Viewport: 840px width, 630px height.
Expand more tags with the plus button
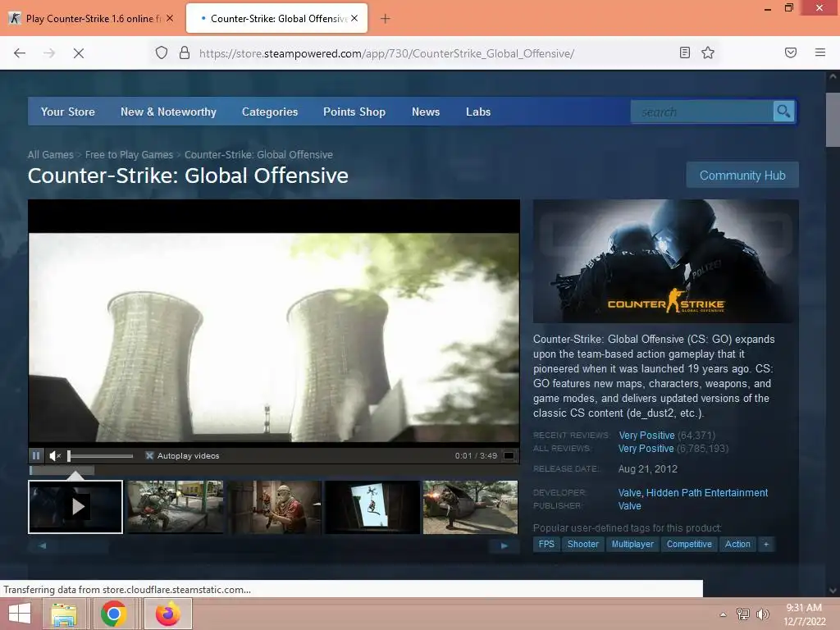coord(766,545)
